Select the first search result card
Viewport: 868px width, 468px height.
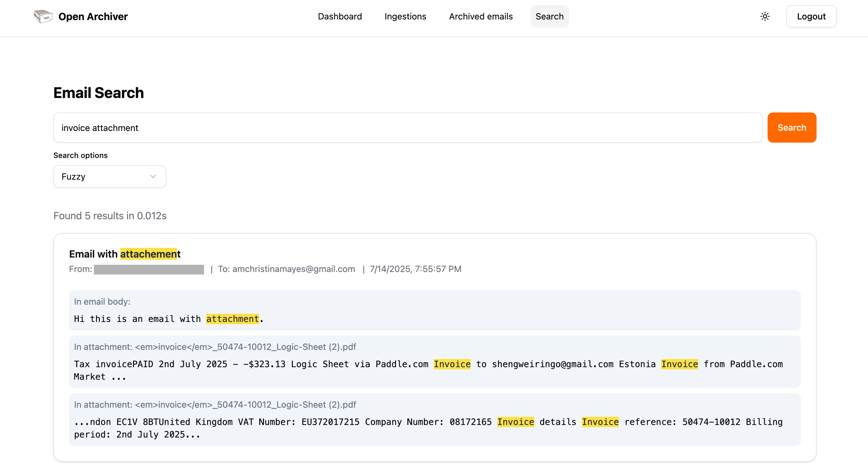[434, 347]
